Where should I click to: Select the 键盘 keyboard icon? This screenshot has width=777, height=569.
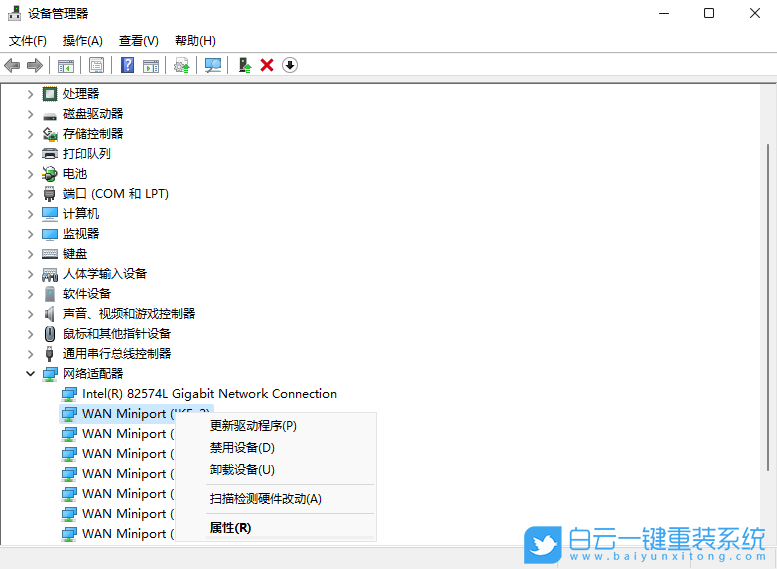pyautogui.click(x=50, y=254)
